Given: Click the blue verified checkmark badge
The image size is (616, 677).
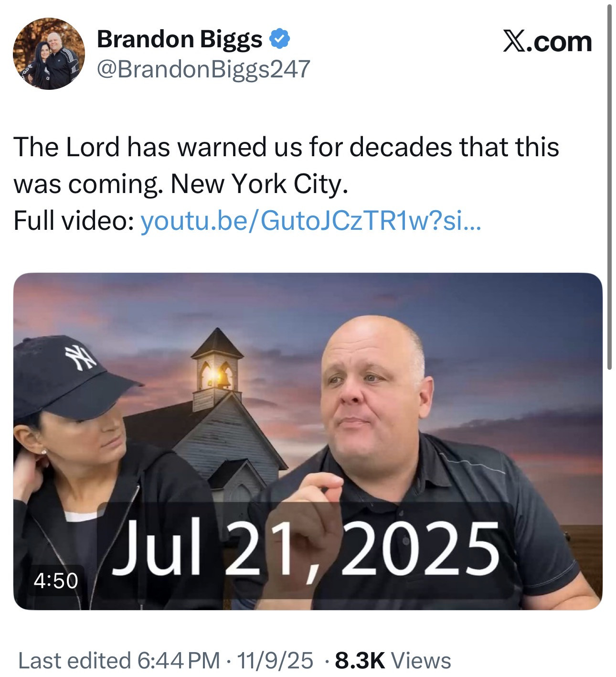Looking at the screenshot, I should click(280, 39).
